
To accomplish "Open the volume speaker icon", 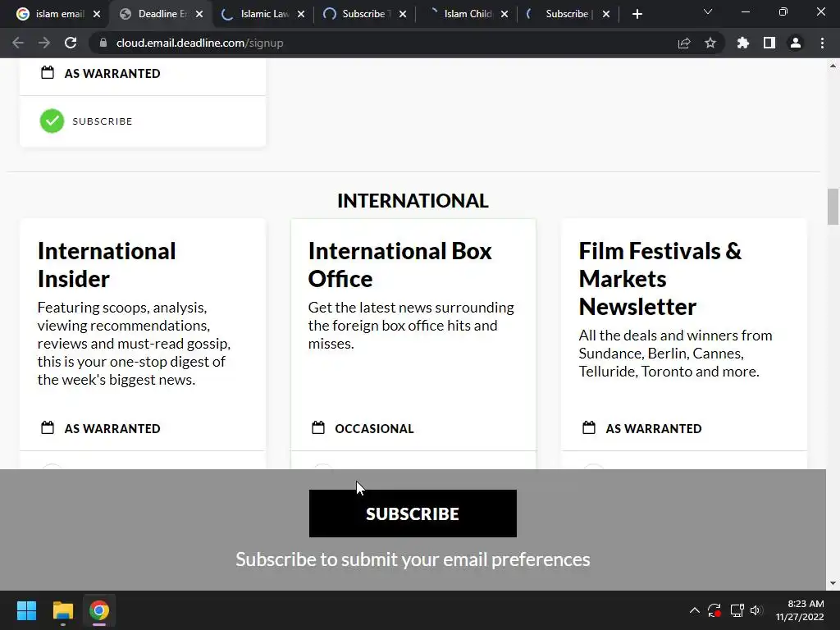I will pos(756,610).
